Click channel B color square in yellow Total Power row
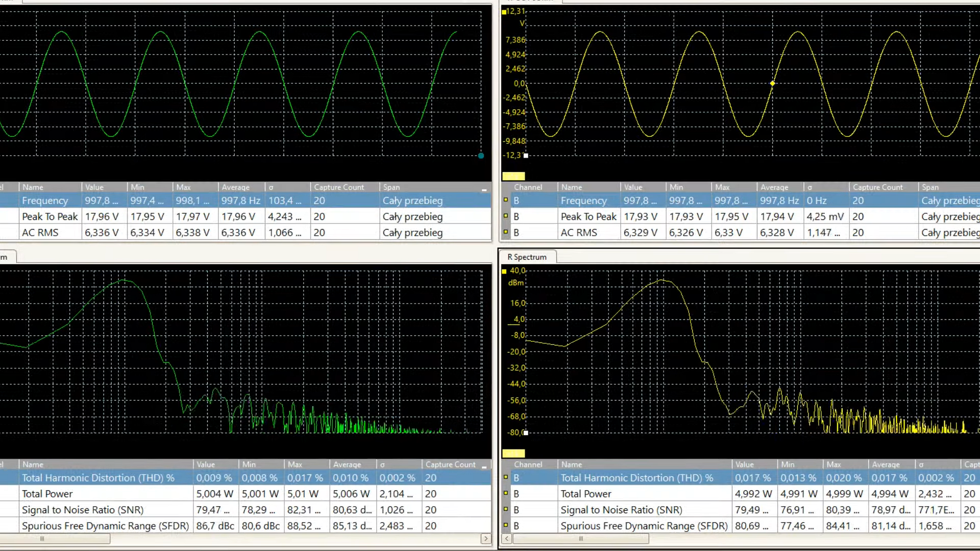Screen dimensions: 980x551 pyautogui.click(x=506, y=493)
